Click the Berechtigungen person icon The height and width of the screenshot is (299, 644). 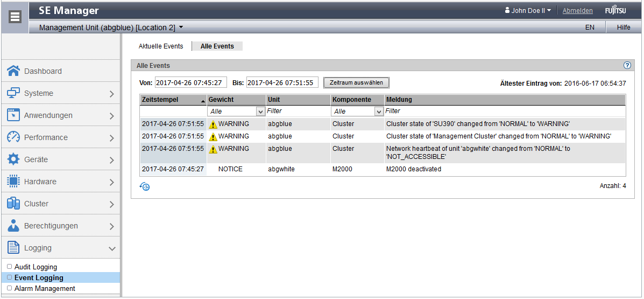(x=13, y=226)
